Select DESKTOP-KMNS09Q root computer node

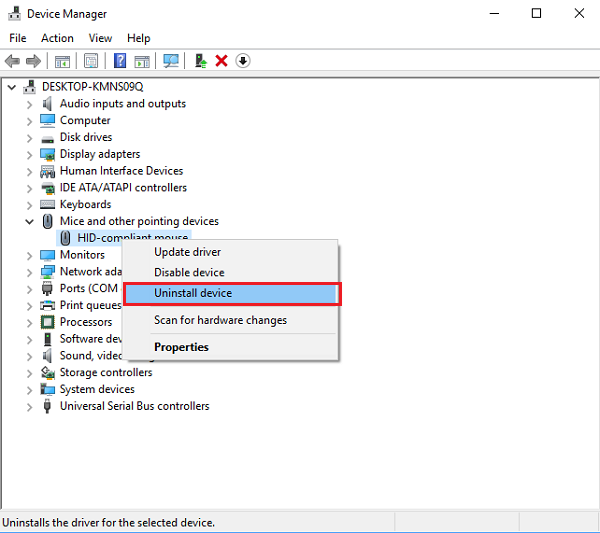(x=92, y=87)
